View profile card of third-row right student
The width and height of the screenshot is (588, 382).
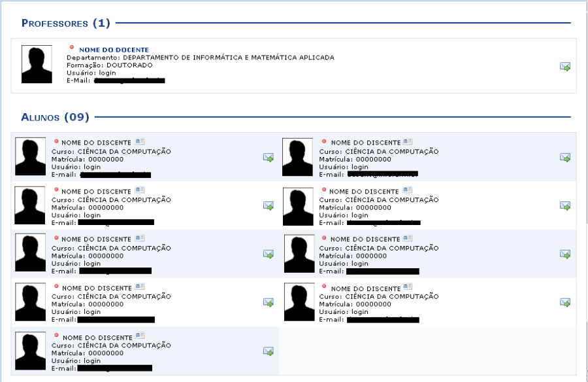click(408, 238)
